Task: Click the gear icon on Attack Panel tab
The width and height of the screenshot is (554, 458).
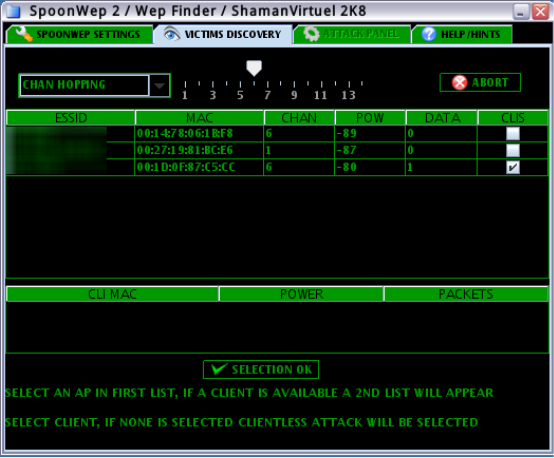Action: (x=311, y=34)
